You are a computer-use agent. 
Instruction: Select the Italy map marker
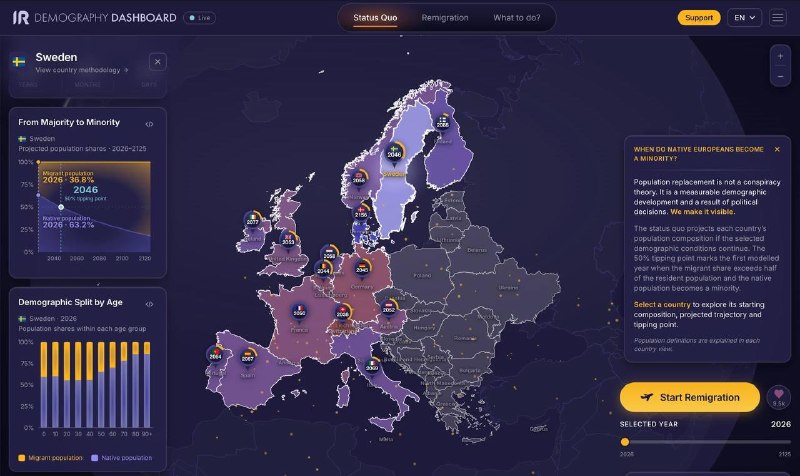372,366
